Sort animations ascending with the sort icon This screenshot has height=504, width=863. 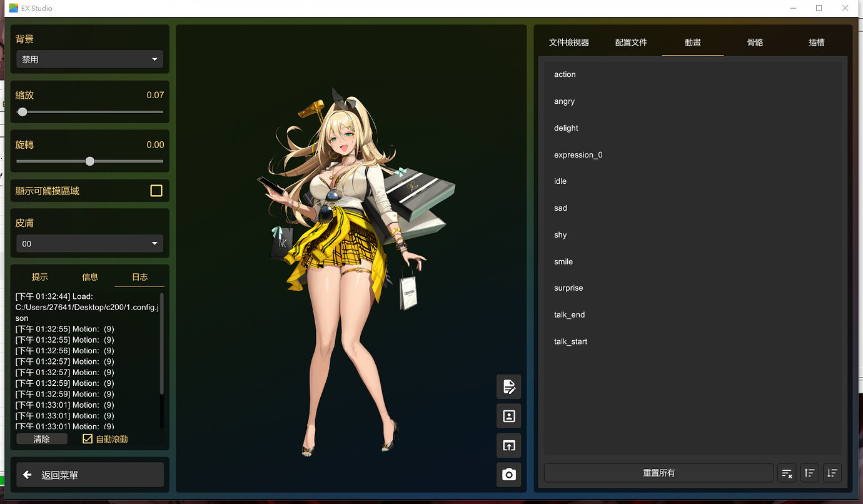point(809,473)
